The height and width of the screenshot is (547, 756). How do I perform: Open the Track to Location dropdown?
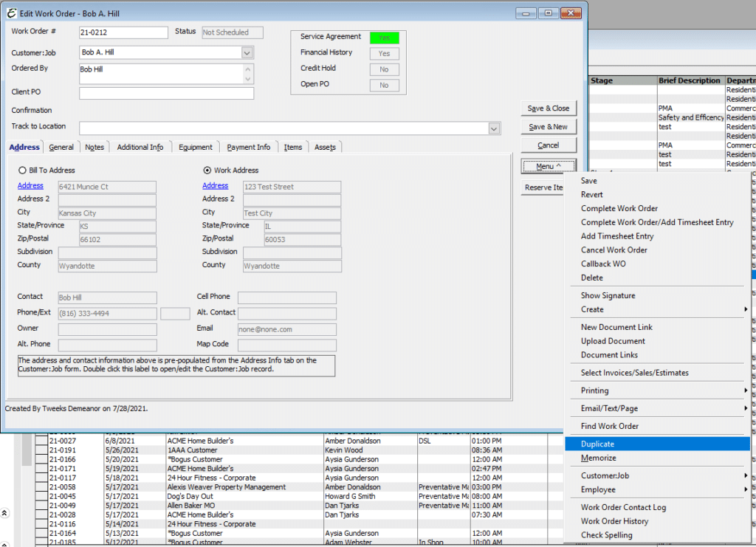coord(493,127)
